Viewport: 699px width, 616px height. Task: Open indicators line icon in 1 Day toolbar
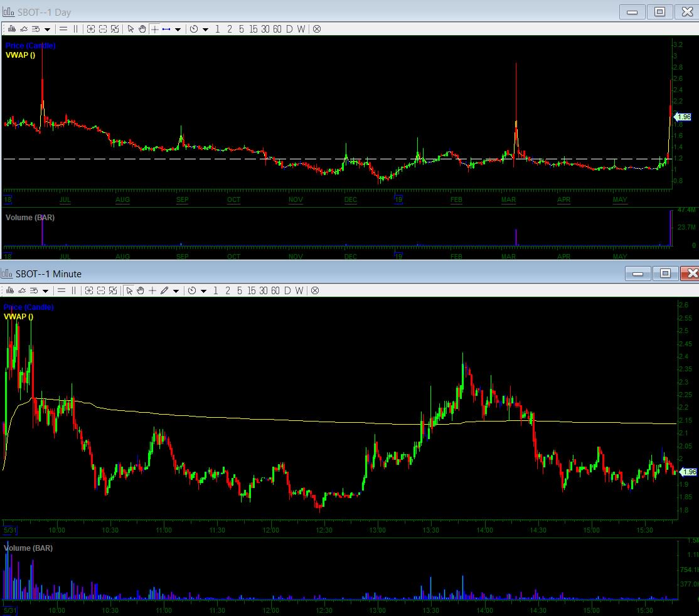coord(24,29)
